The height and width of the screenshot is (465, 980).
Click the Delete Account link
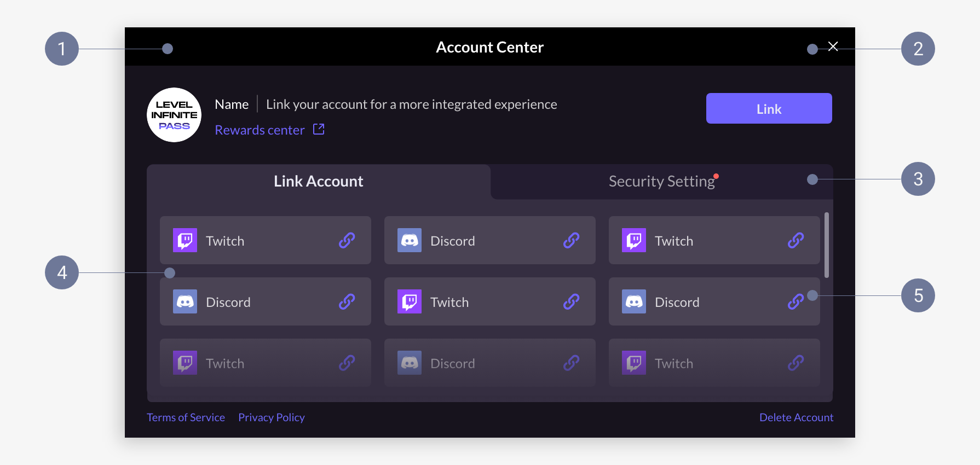796,417
